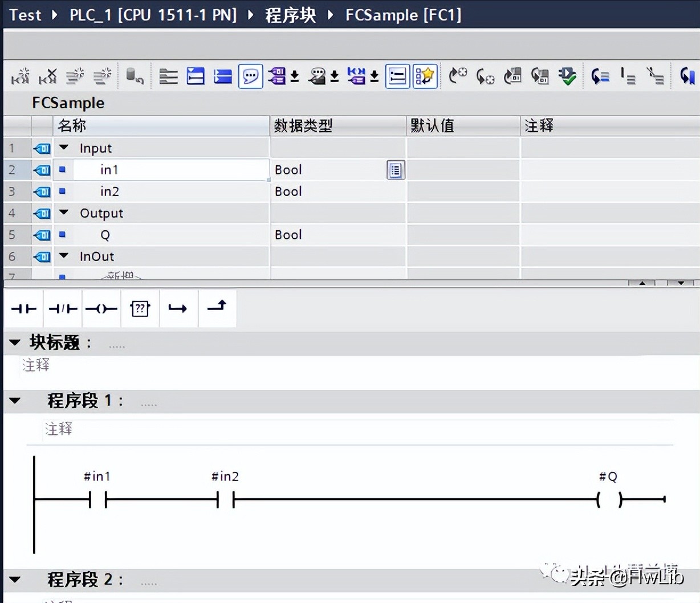The width and height of the screenshot is (700, 603).
Task: Click the insert network icon
Action: pos(21,76)
